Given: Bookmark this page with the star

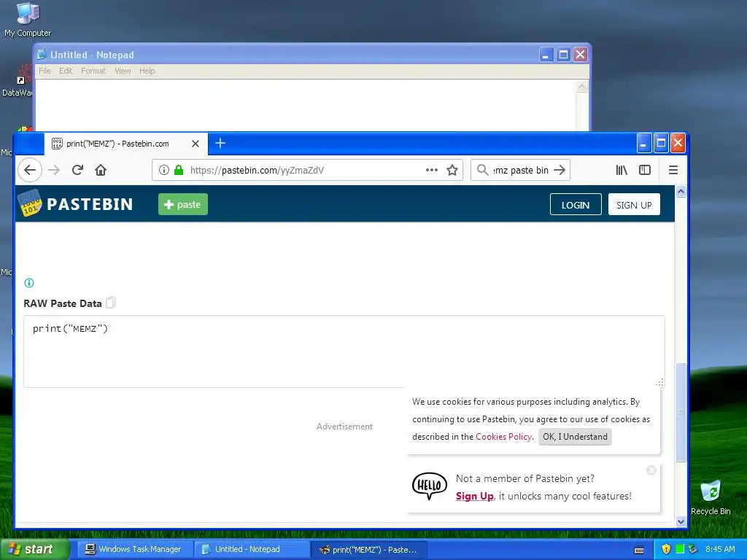Looking at the screenshot, I should pyautogui.click(x=452, y=170).
